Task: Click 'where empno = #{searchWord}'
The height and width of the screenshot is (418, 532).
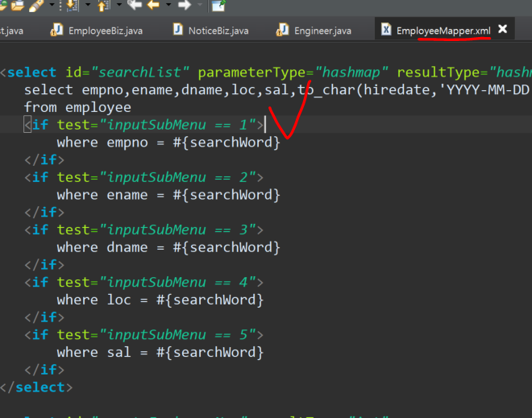Action: tap(168, 143)
